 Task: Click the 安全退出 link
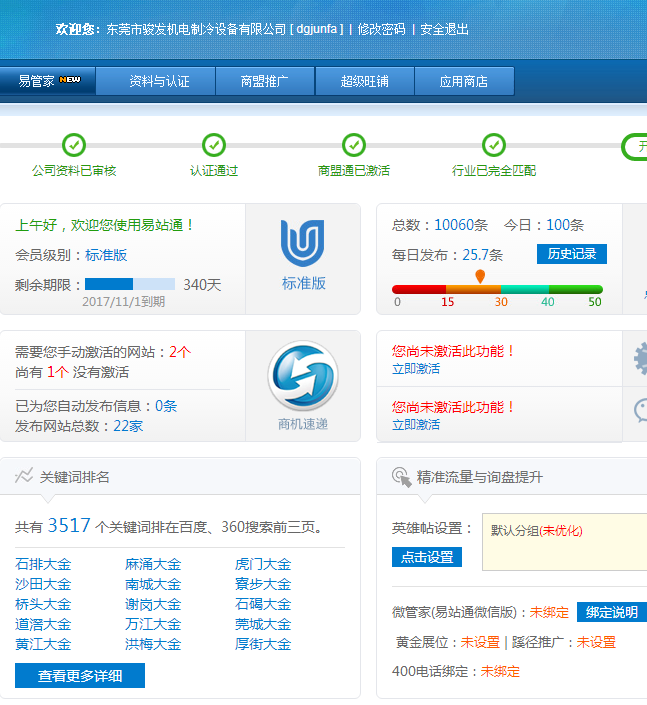point(444,29)
